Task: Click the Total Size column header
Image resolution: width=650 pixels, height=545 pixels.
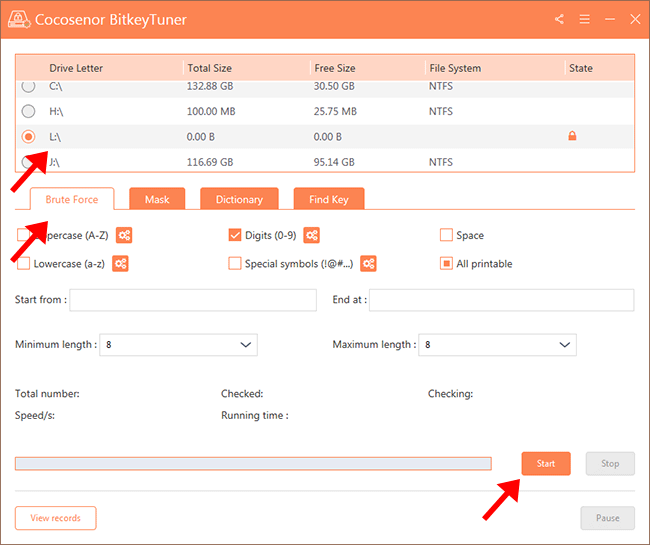Action: click(x=209, y=68)
